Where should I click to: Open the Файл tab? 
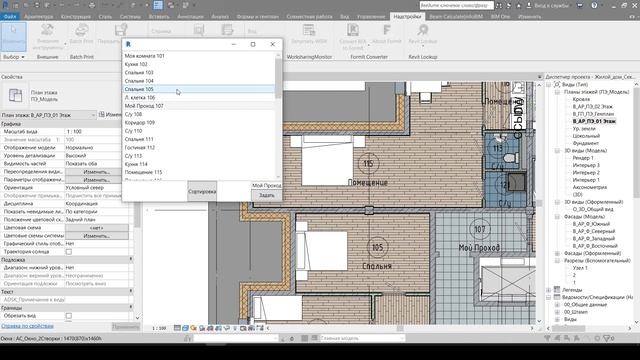[10, 17]
